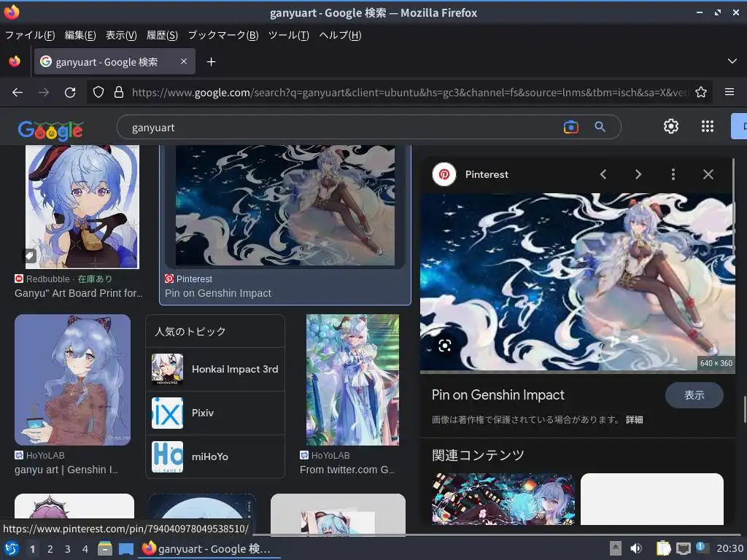Open Firefox hamburger application menu
The width and height of the screenshot is (747, 560).
pos(729,92)
